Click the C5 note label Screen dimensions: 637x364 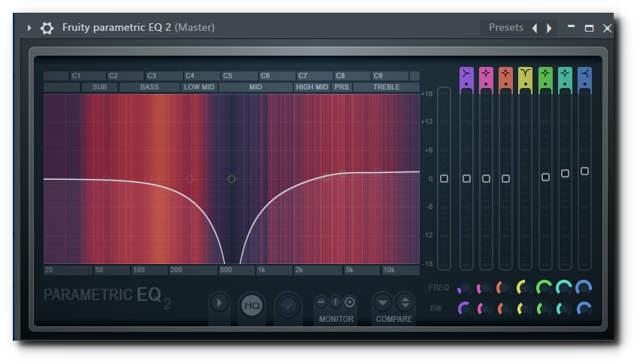pyautogui.click(x=227, y=75)
